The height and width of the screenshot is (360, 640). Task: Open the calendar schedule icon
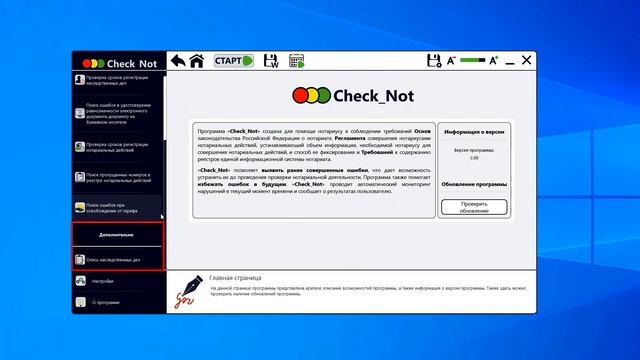[297, 61]
